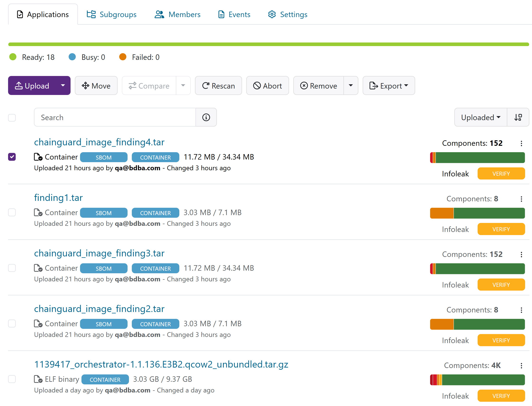The height and width of the screenshot is (406, 532).
Task: Expand the Remove dropdown arrow
Action: [x=351, y=85]
